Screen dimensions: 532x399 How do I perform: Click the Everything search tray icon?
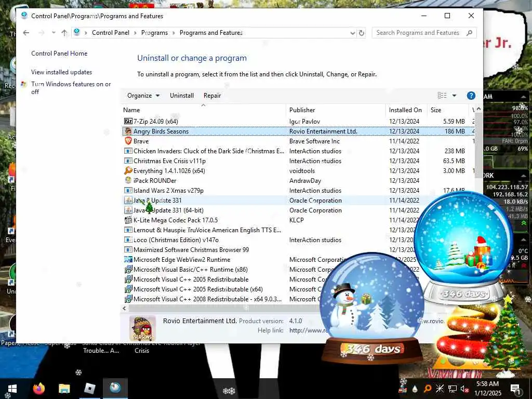coord(427,389)
